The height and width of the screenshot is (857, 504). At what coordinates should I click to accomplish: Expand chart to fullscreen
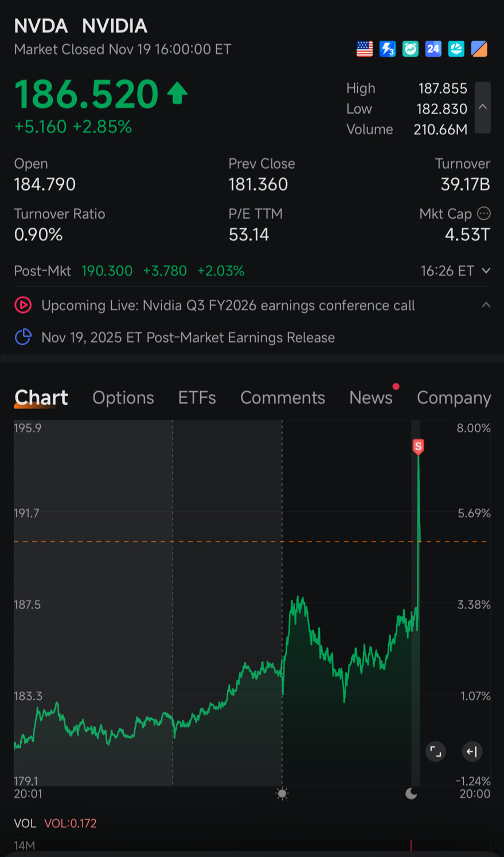[436, 751]
